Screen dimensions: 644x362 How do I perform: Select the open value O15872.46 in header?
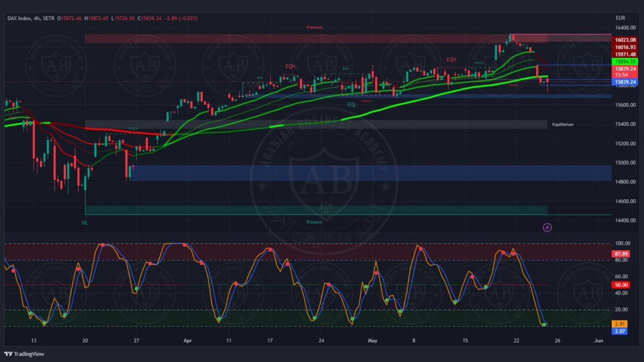click(x=69, y=18)
